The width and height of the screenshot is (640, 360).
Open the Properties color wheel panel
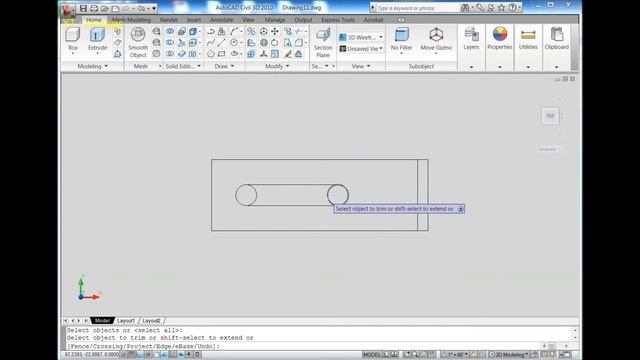[x=500, y=34]
